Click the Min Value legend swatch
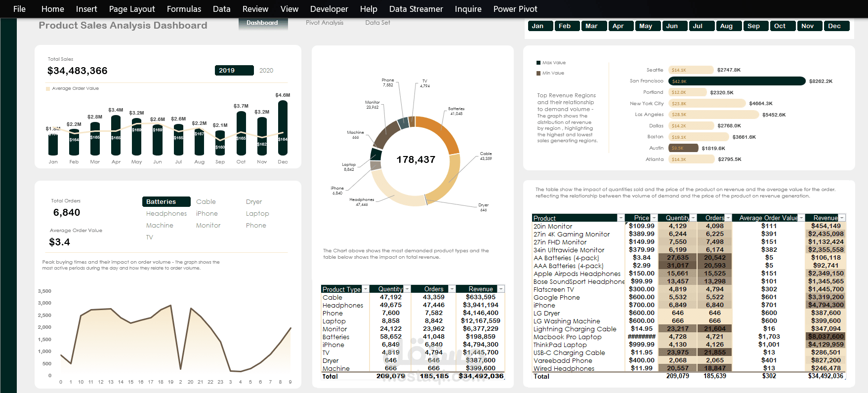 (x=538, y=73)
